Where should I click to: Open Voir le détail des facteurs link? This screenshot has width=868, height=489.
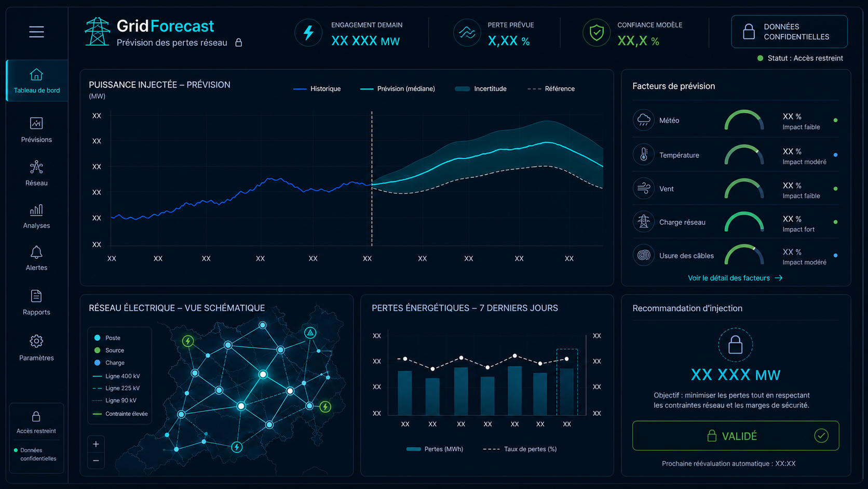[x=735, y=278]
